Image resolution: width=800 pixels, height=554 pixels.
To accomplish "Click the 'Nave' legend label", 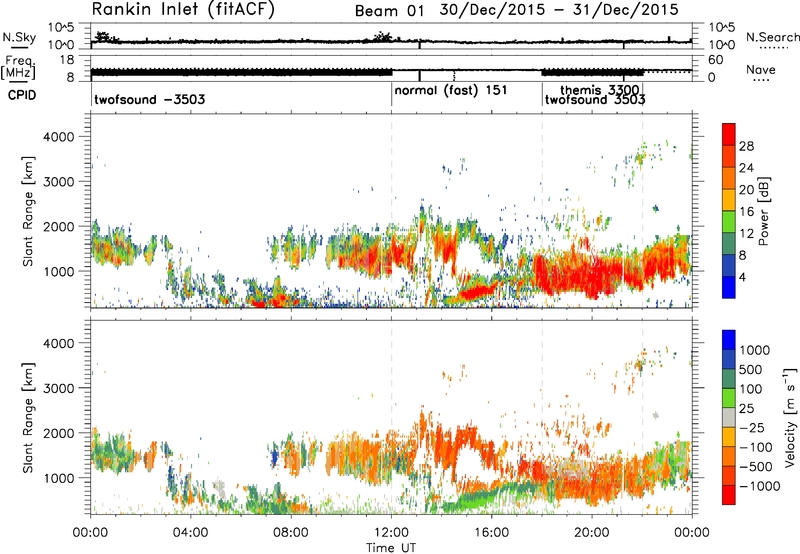I will pos(761,69).
